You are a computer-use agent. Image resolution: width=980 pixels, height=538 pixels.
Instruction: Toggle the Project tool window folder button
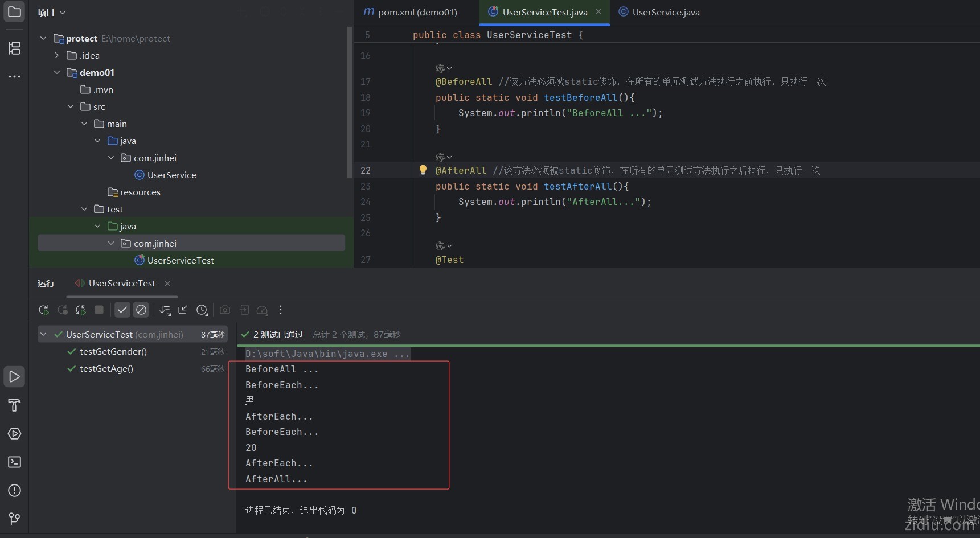[14, 12]
